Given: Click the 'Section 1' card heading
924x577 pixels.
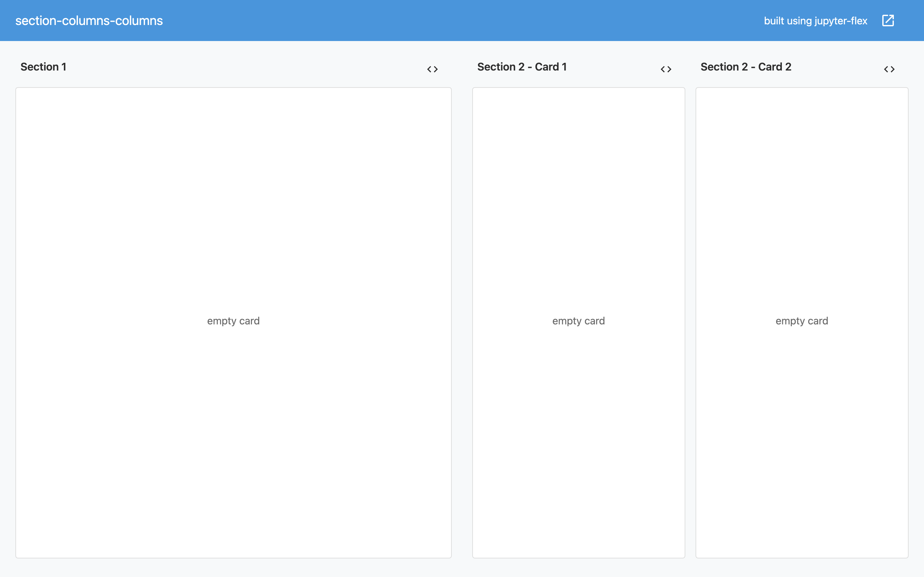Looking at the screenshot, I should [x=44, y=67].
